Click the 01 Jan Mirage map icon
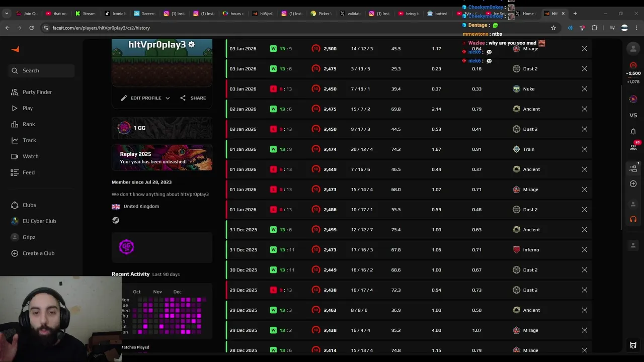Image resolution: width=644 pixels, height=362 pixels. point(516,190)
